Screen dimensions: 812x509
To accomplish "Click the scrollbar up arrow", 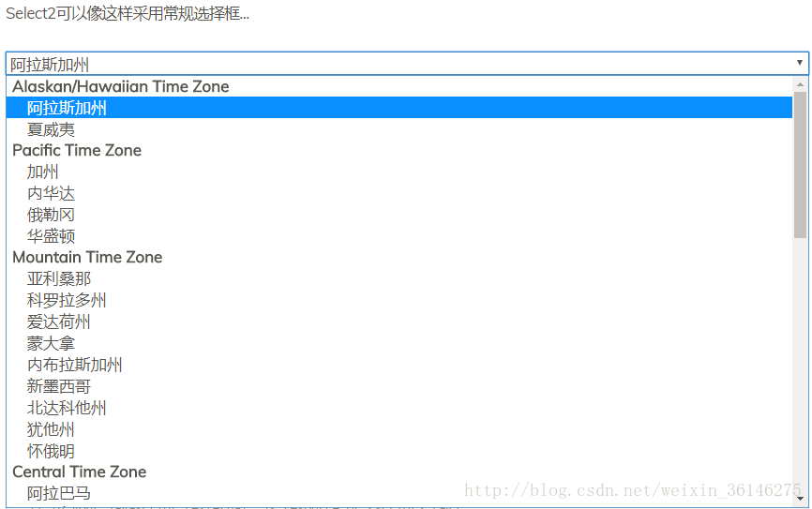I will (x=800, y=84).
